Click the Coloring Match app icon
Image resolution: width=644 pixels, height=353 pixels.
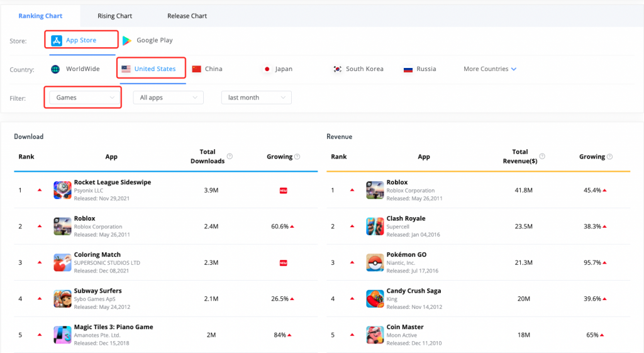click(62, 262)
